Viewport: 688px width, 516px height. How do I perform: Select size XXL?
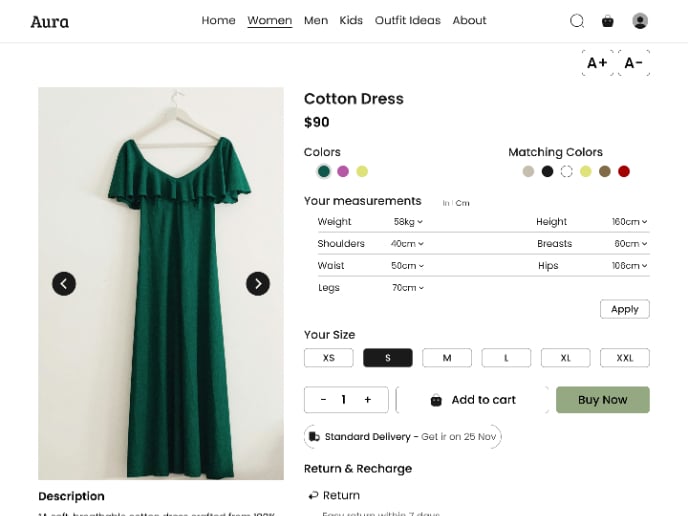[x=625, y=358]
